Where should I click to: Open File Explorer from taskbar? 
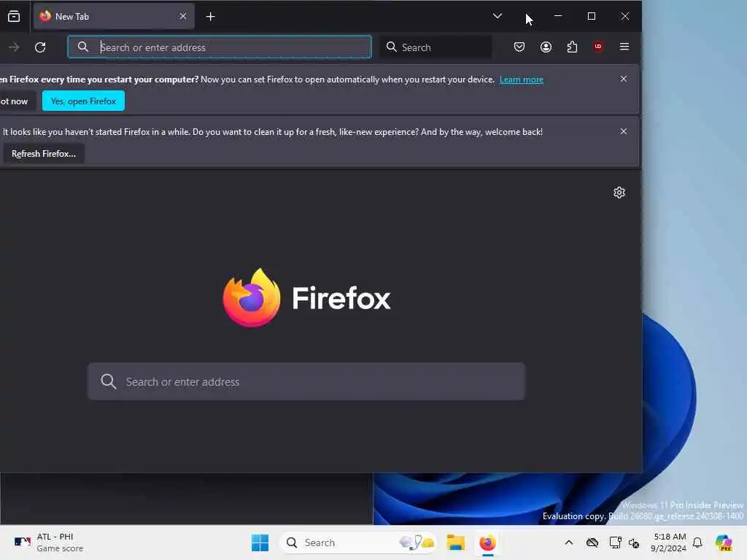tap(456, 542)
